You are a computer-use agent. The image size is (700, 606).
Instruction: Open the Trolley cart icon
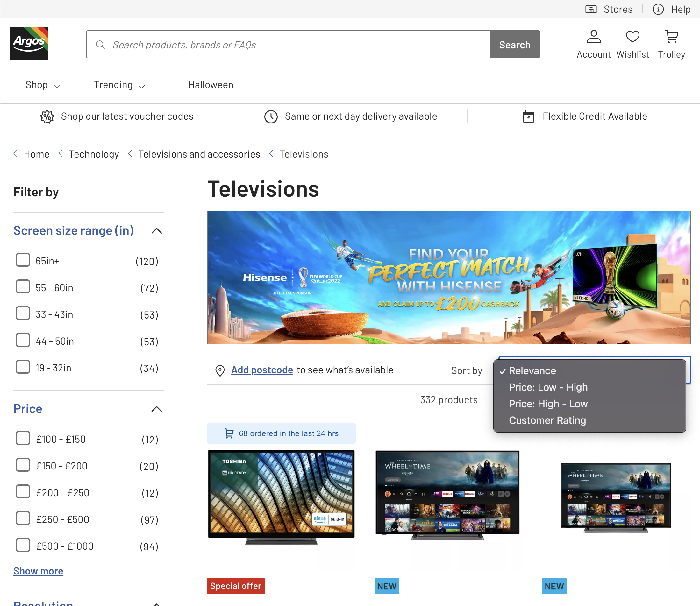coord(671,37)
